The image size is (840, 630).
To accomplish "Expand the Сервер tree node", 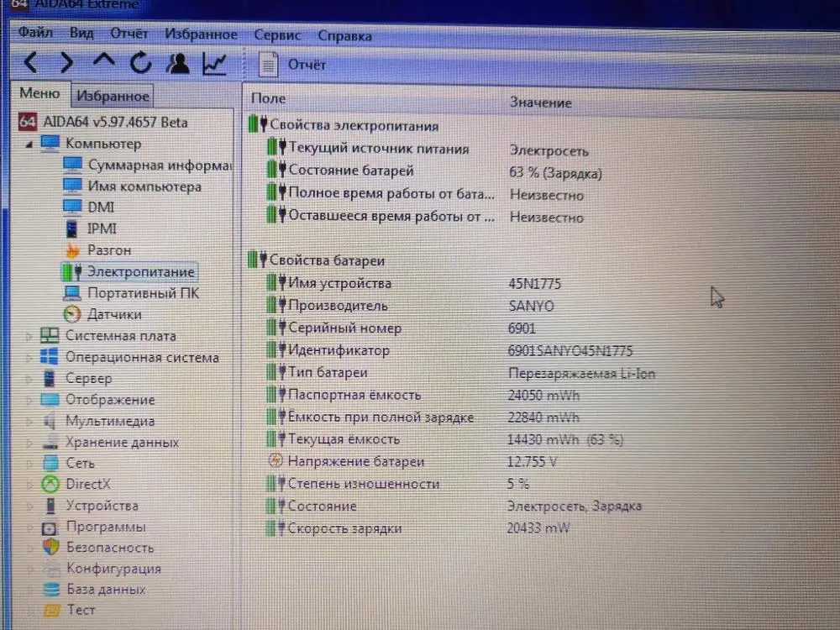I will pyautogui.click(x=29, y=379).
